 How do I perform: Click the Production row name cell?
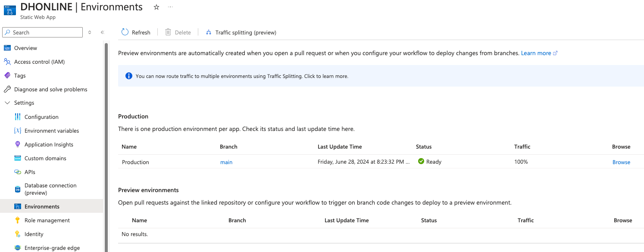click(135, 162)
